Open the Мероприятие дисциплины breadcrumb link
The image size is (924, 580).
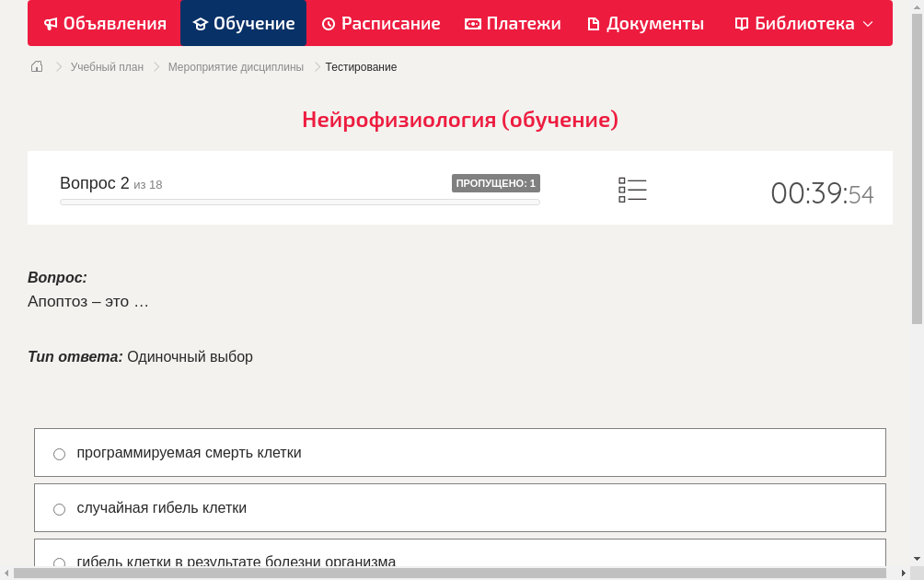(x=235, y=66)
